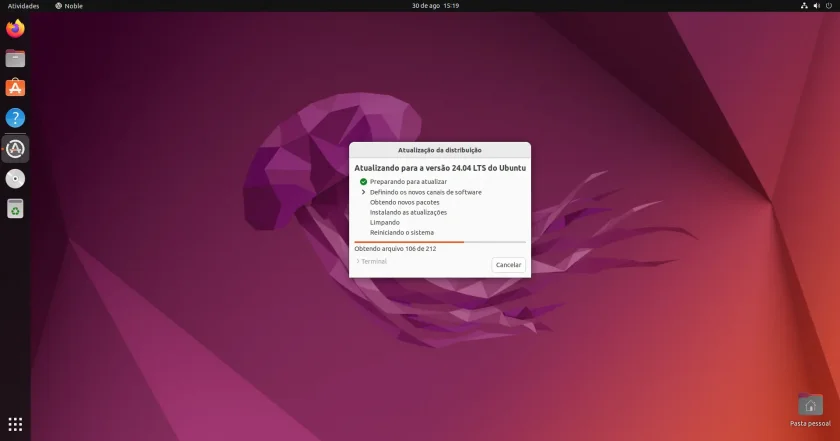Click the Obtendo novos pacotes step
Image resolution: width=840 pixels, height=441 pixels.
click(404, 202)
